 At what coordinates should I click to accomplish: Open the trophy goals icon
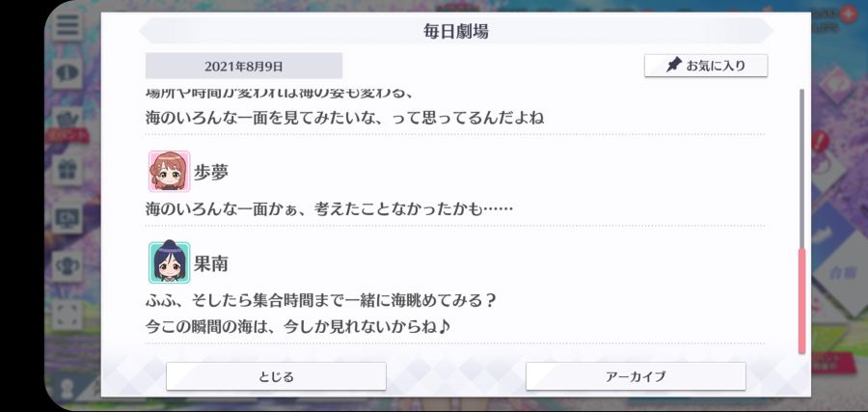pyautogui.click(x=68, y=265)
